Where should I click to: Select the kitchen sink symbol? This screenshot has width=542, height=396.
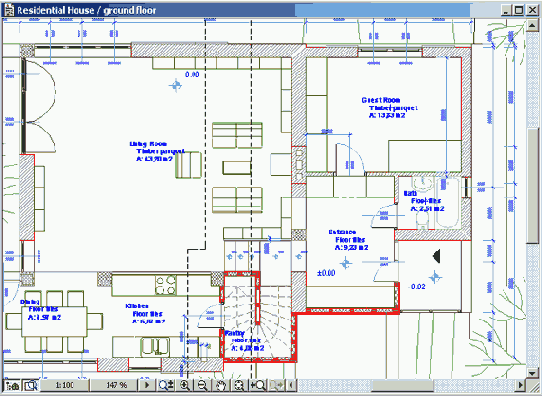[155, 347]
